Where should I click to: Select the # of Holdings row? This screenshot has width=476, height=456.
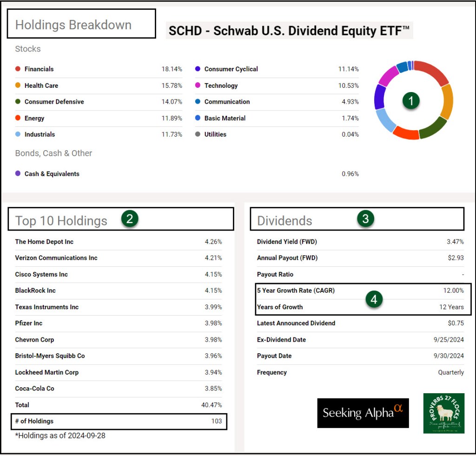(119, 422)
